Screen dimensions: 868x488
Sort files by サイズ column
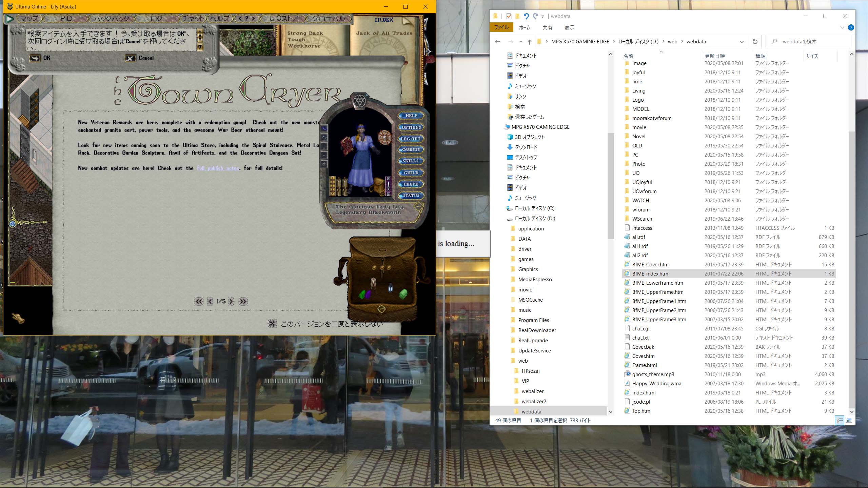click(820, 56)
